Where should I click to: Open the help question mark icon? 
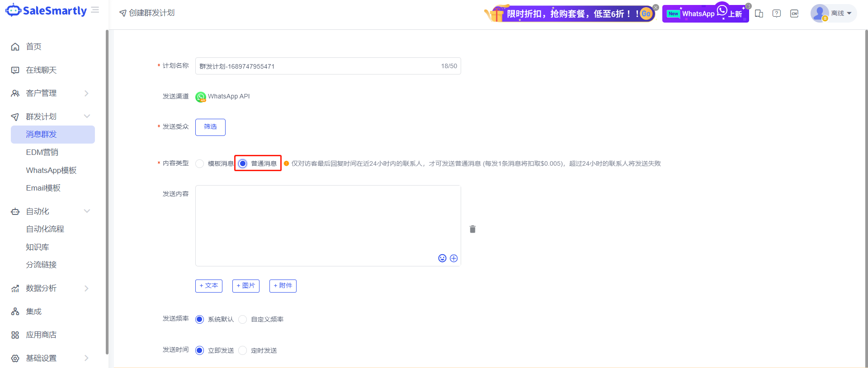point(777,14)
